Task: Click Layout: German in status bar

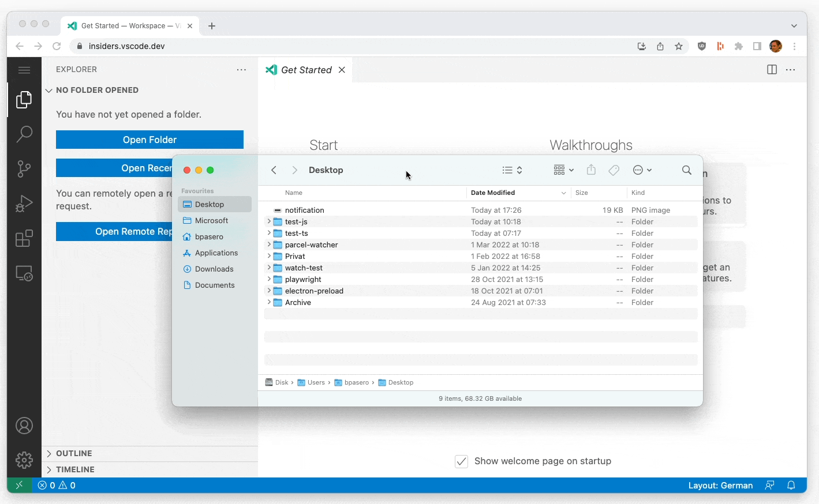Action: pyautogui.click(x=720, y=486)
